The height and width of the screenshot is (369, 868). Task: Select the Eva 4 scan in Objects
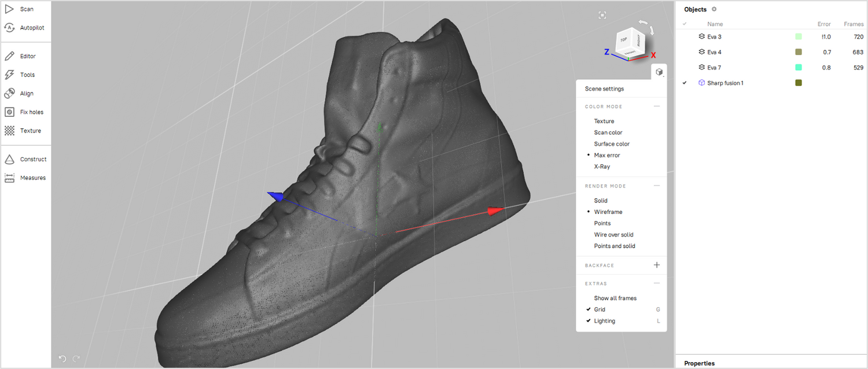[714, 52]
